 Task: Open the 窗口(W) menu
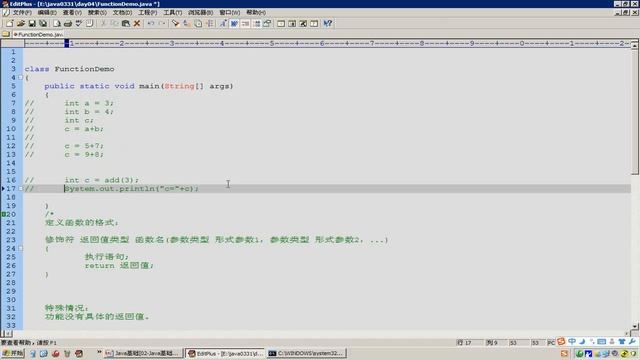(x=229, y=13)
